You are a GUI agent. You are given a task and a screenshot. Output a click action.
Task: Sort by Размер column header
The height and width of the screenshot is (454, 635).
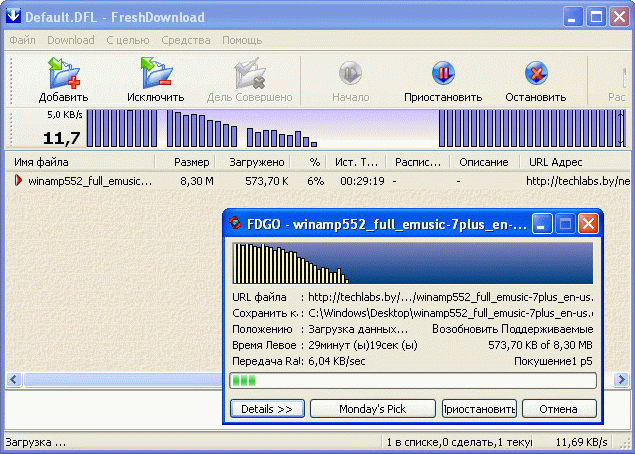click(x=185, y=162)
